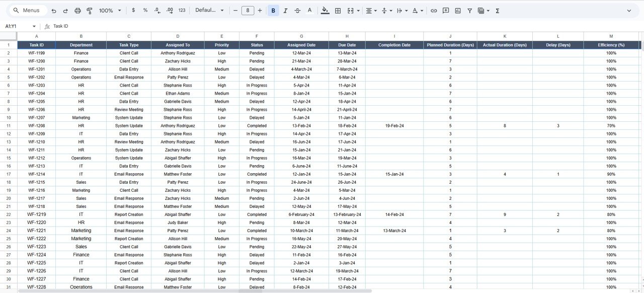Toggle bold formatting off
This screenshot has height=293, width=644.
point(273,10)
